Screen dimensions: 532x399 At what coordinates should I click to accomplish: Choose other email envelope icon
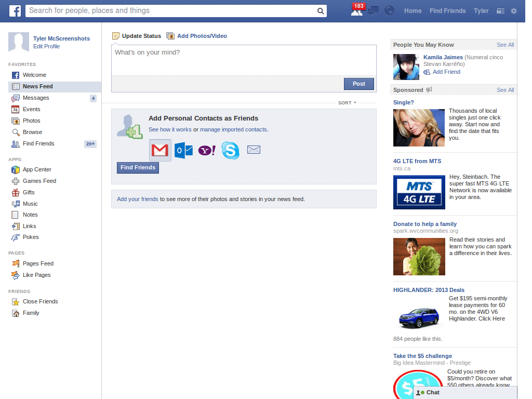254,150
